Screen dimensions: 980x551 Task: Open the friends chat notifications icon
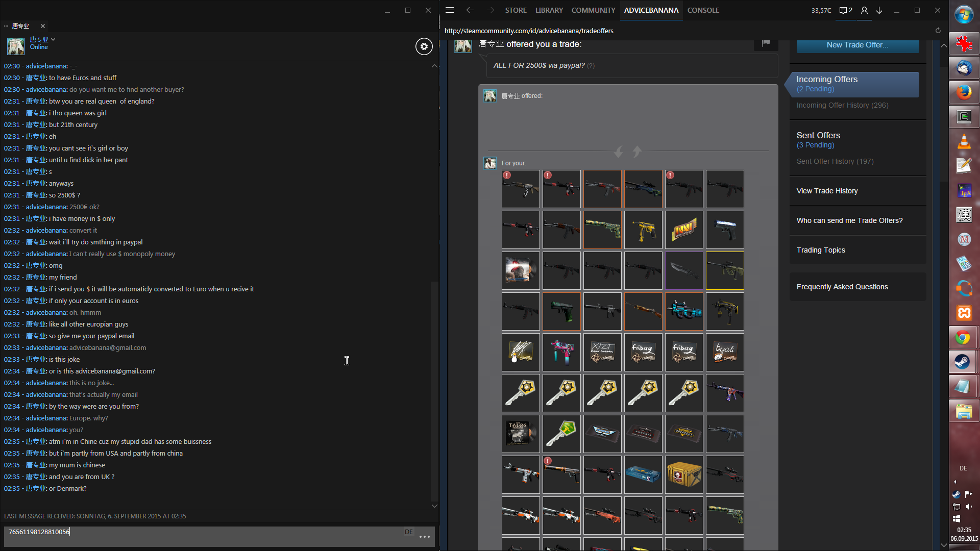[x=846, y=10]
